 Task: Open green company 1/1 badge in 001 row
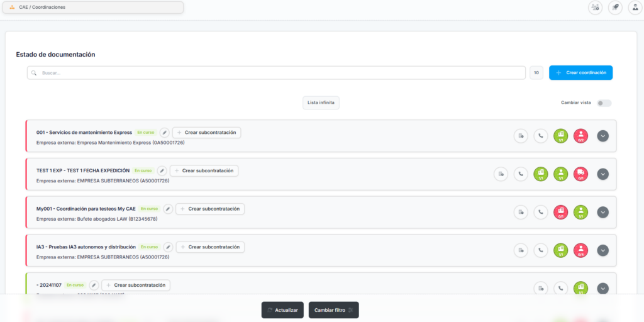click(x=560, y=136)
